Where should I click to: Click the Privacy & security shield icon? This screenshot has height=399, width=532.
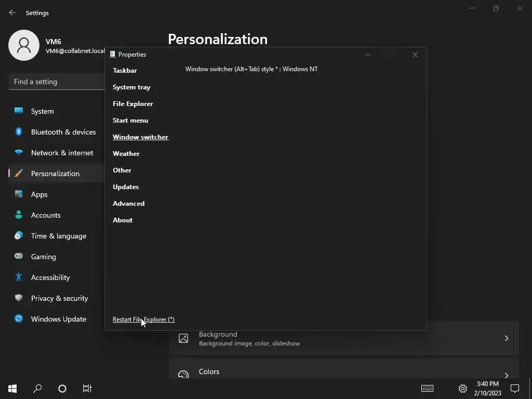click(19, 298)
